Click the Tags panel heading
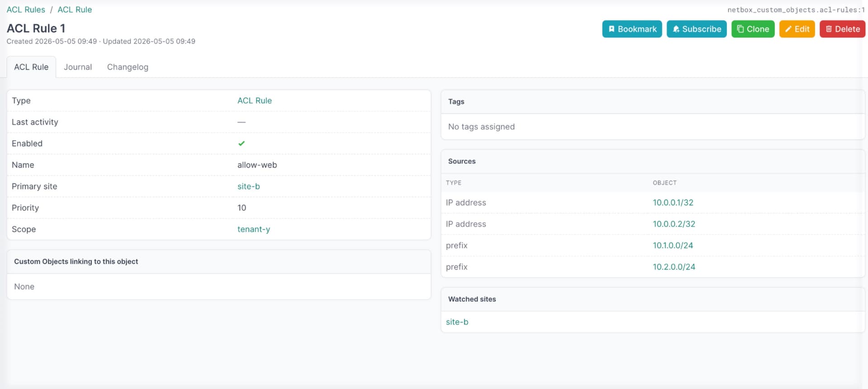This screenshot has height=389, width=868. point(456,102)
